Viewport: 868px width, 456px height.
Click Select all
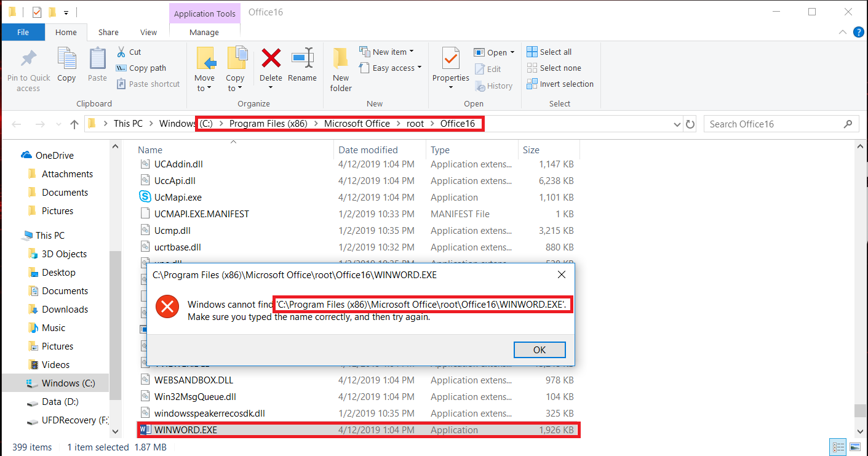point(549,52)
